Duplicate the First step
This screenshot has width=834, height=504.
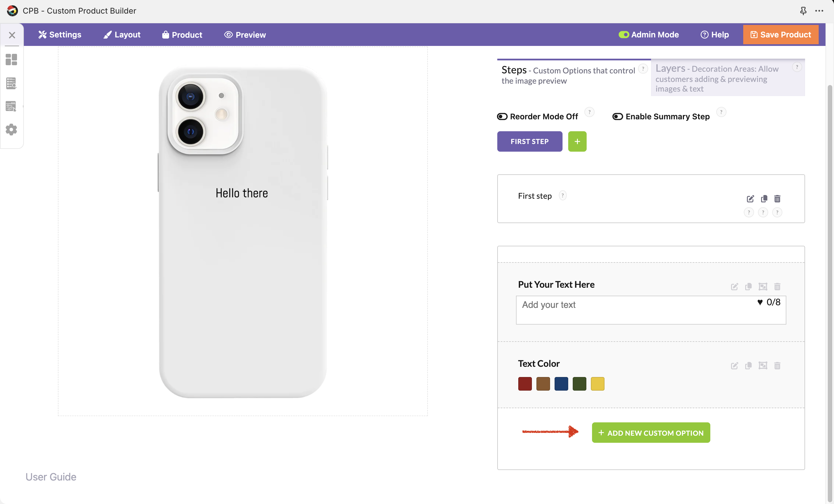tap(764, 198)
